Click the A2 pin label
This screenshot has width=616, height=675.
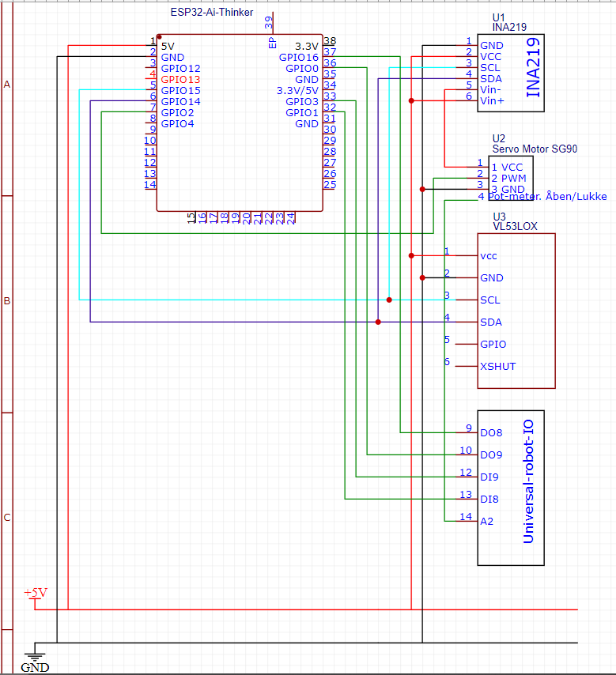487,522
